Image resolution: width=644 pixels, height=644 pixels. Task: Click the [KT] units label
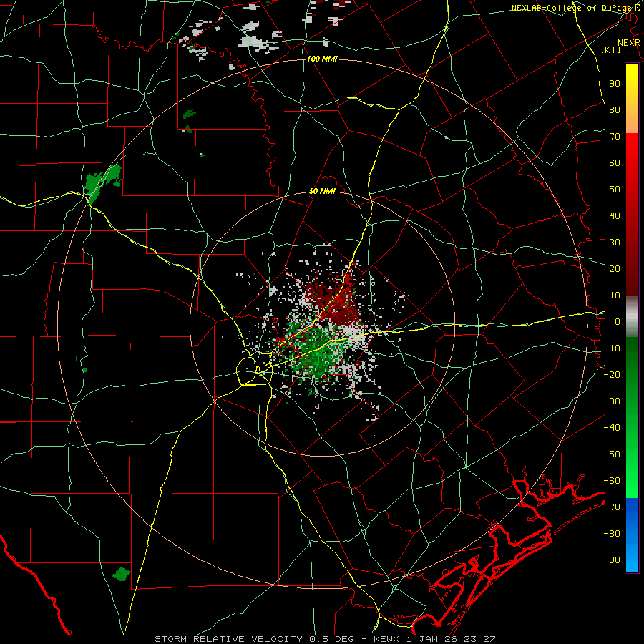click(x=611, y=49)
